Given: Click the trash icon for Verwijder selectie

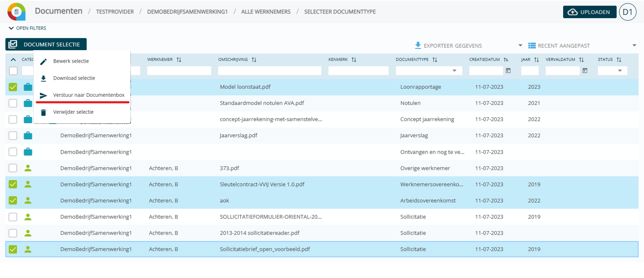Looking at the screenshot, I should click(x=43, y=112).
